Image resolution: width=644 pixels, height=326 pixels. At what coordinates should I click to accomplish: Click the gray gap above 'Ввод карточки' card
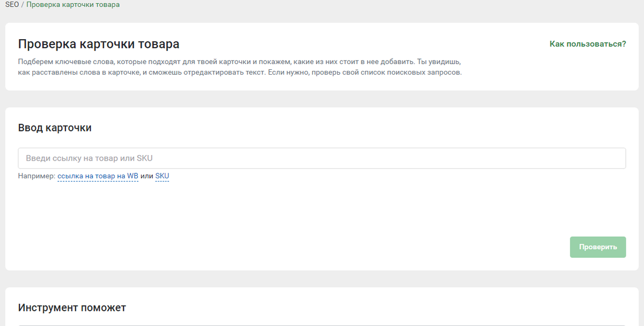tap(322, 99)
